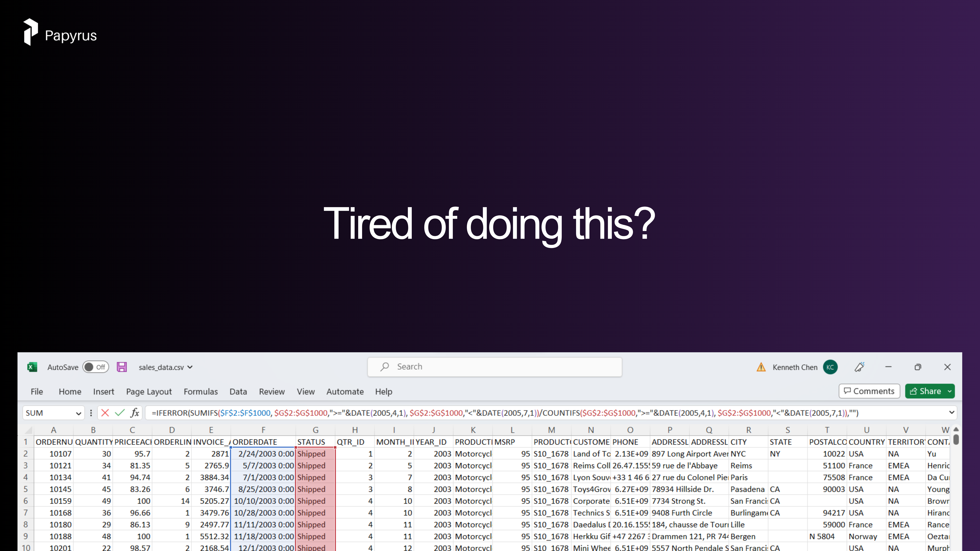980x551 pixels.
Task: Expand the formula bar with the chevron
Action: point(952,413)
